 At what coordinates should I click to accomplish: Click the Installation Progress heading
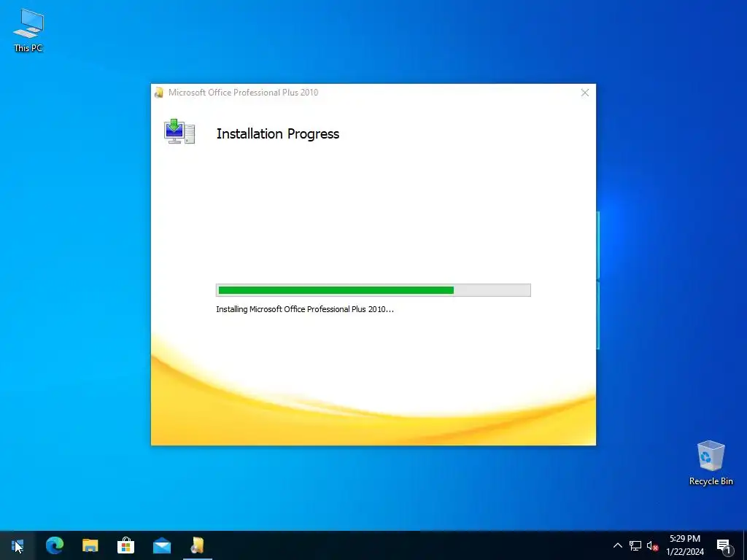click(x=278, y=134)
